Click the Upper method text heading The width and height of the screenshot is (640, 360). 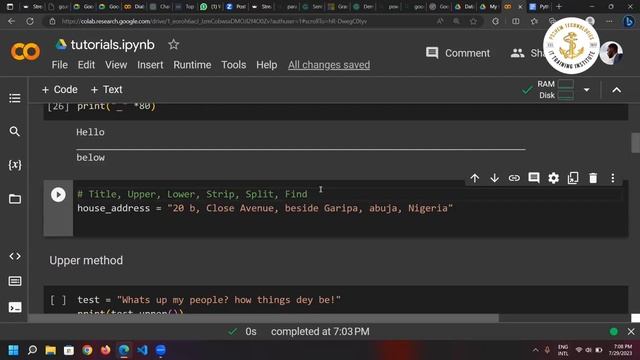pos(86,260)
